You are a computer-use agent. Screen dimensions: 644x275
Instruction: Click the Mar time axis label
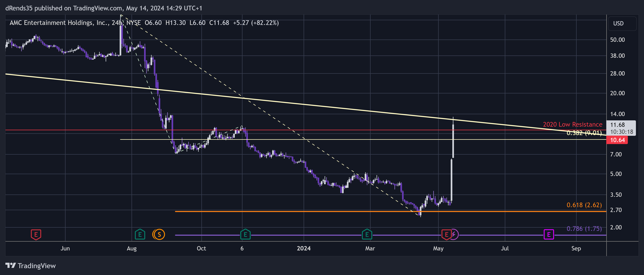click(370, 248)
